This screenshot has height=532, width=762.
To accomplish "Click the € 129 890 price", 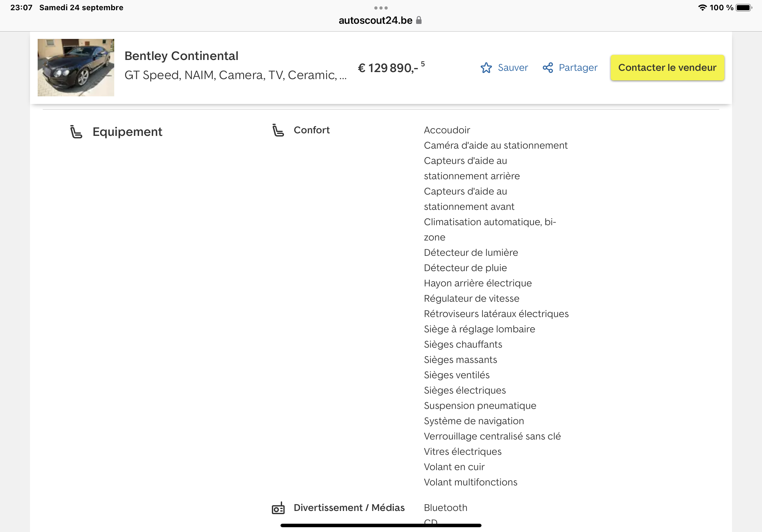I will (388, 68).
